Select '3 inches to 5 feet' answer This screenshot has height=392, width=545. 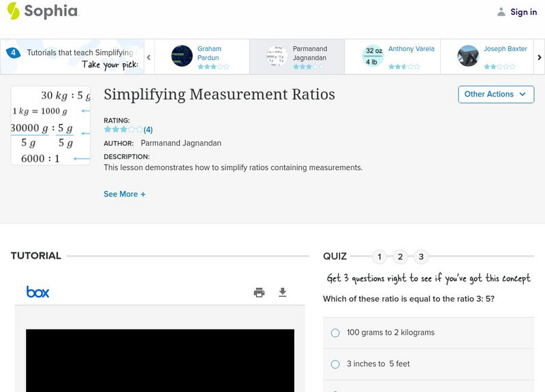click(x=334, y=364)
